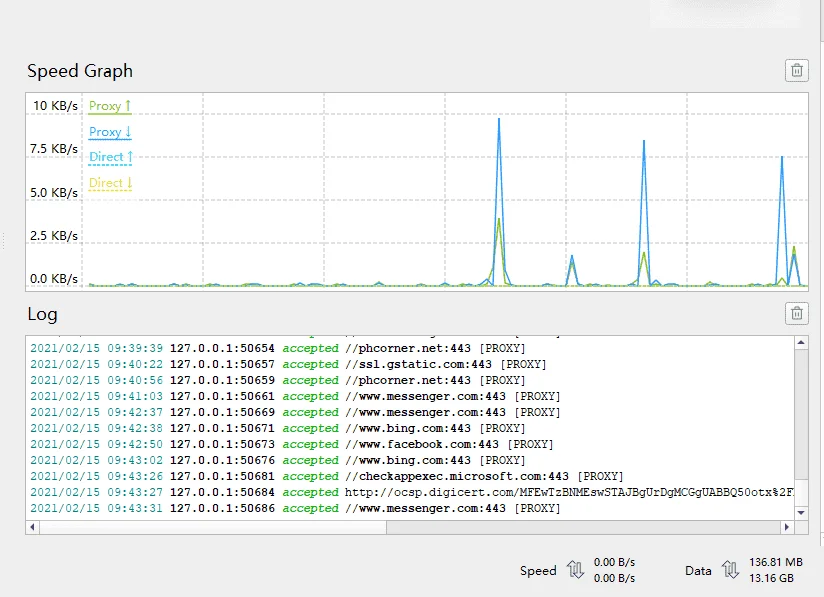Viewport: 824px width, 597px height.
Task: Click the 7.5 KB/s axis label
Action: pyautogui.click(x=54, y=149)
